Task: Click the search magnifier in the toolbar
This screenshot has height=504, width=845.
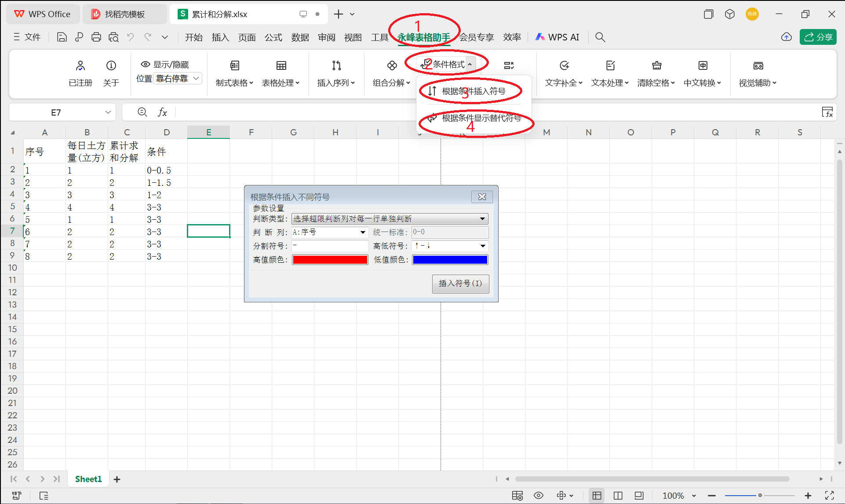Action: pyautogui.click(x=600, y=37)
